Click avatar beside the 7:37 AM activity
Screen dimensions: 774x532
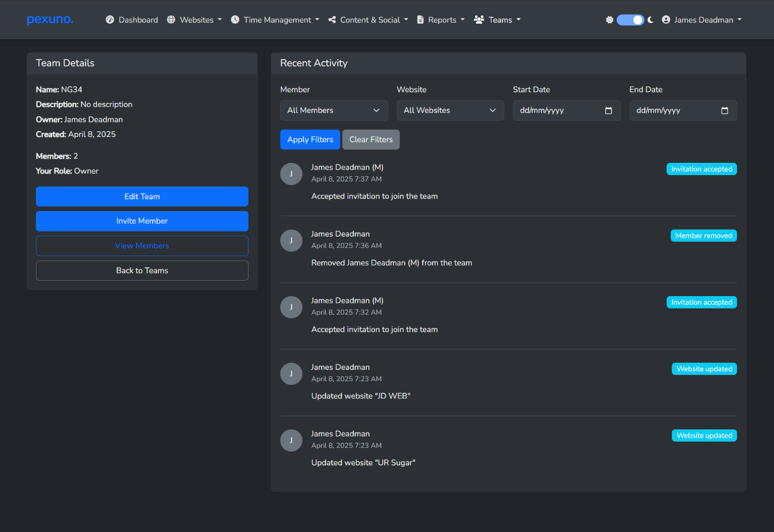(291, 174)
